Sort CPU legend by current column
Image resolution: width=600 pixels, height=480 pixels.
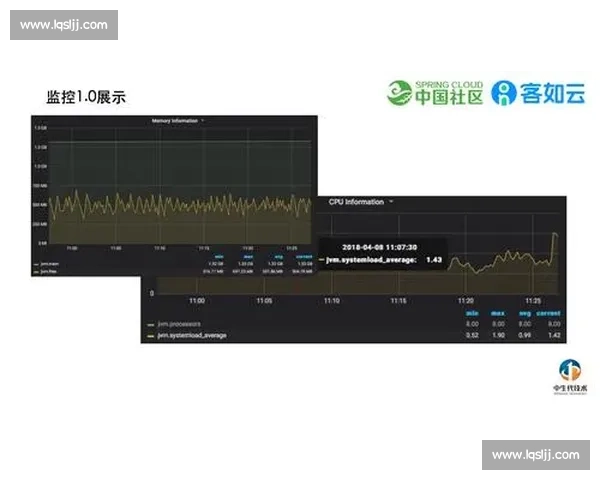pos(548,313)
